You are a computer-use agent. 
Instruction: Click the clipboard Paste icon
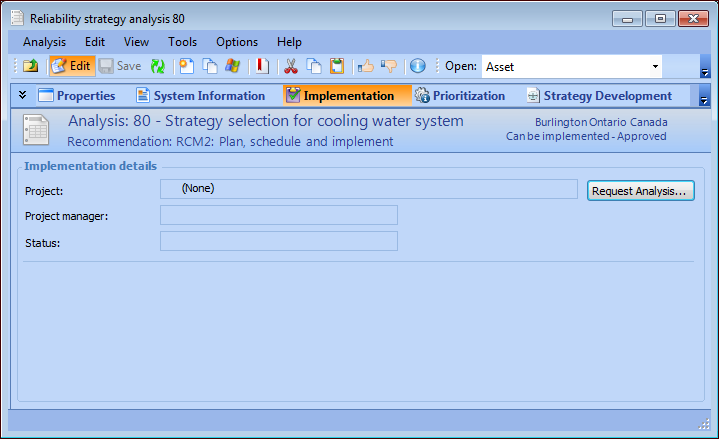pos(337,66)
